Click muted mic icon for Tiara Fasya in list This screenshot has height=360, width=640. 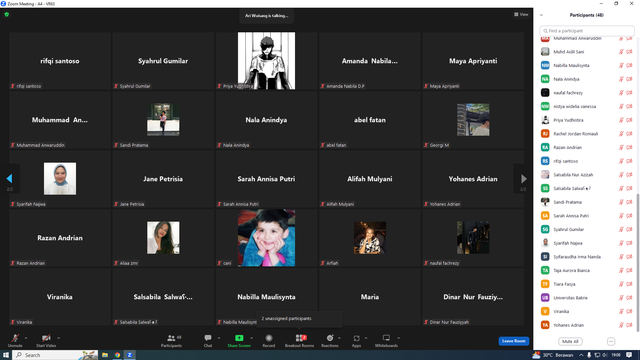621,284
